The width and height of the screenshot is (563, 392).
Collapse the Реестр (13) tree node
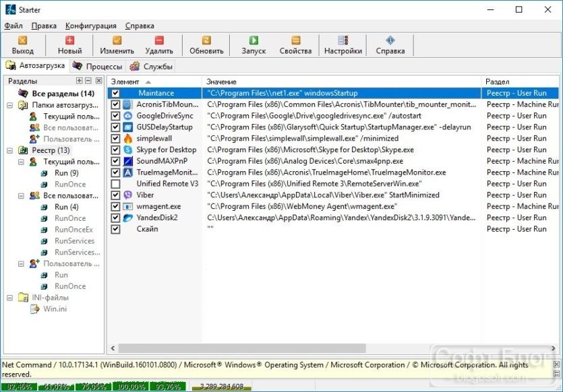coord(10,151)
